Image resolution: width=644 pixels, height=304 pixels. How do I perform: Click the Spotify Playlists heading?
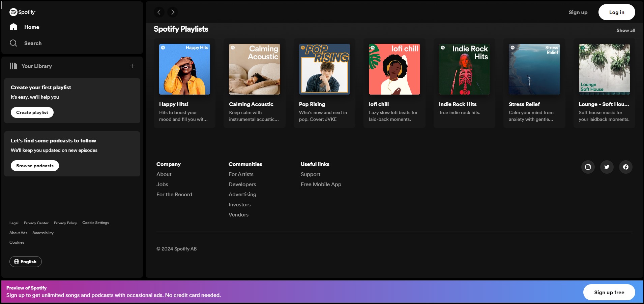(181, 29)
